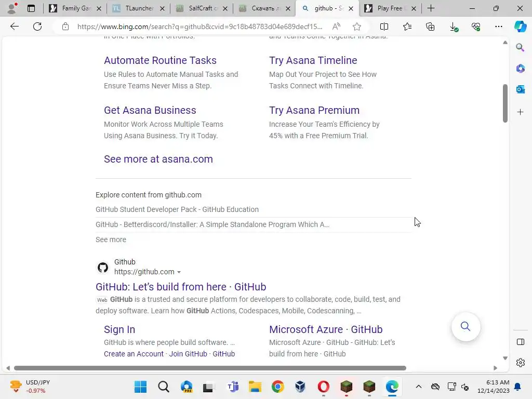Open taskbar Search
This screenshot has height=399, width=532.
click(x=164, y=387)
